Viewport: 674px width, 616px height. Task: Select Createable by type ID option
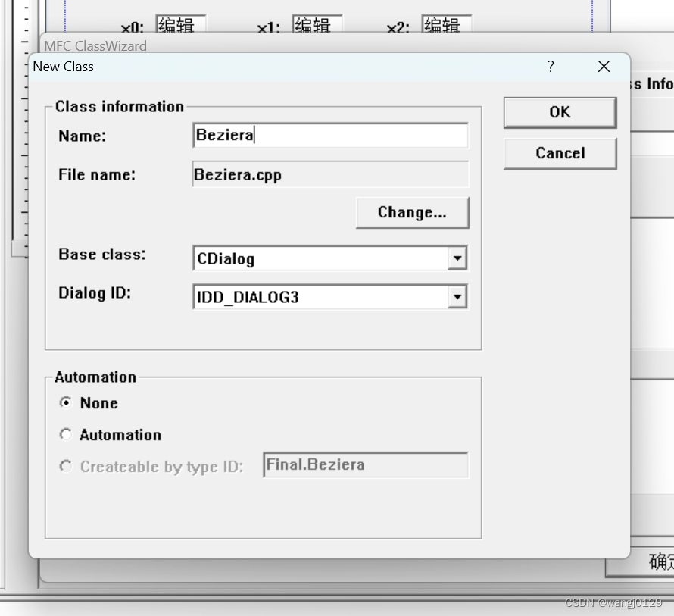(x=66, y=467)
